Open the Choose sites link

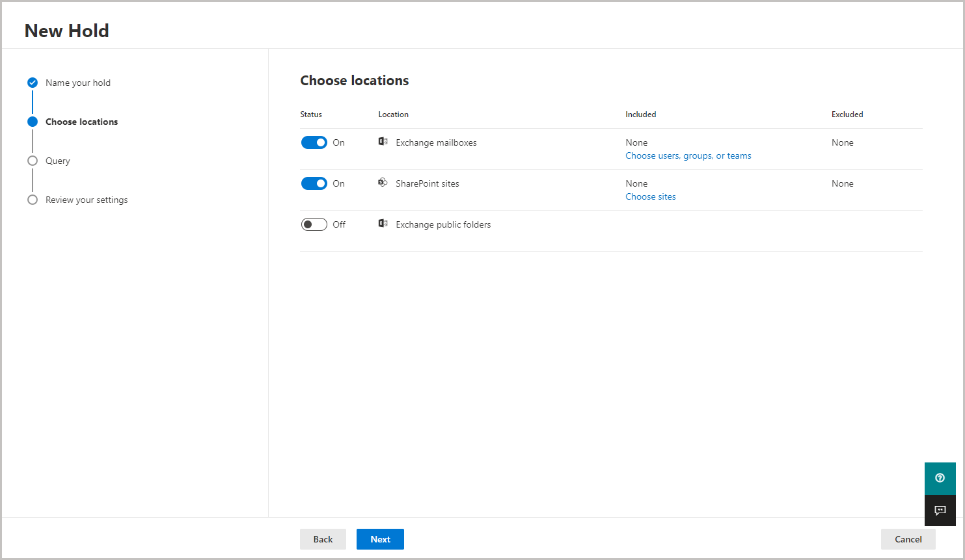point(651,196)
